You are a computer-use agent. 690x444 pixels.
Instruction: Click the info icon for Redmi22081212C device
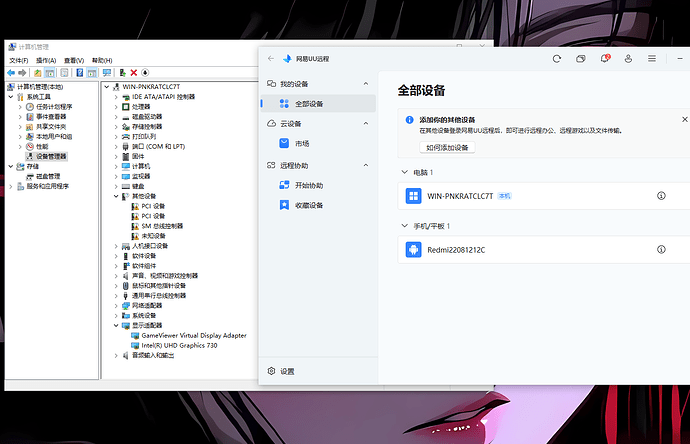[x=661, y=250]
